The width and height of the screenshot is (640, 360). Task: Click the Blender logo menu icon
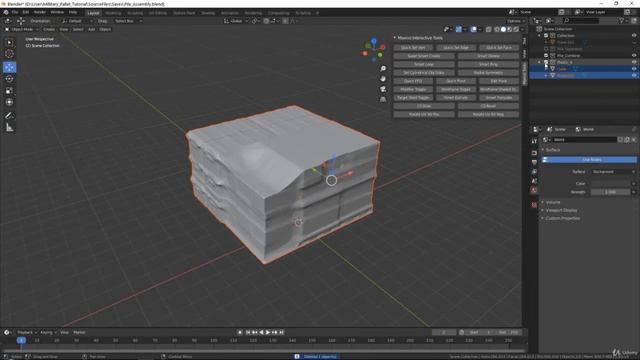point(6,12)
